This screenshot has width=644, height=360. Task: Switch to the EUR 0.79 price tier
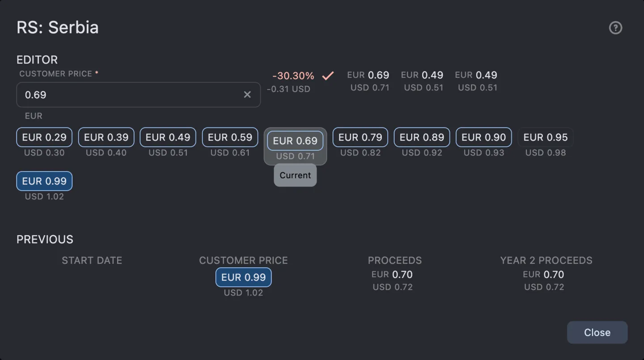pyautogui.click(x=360, y=137)
